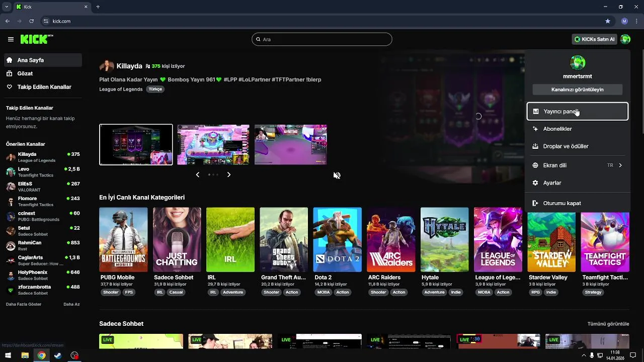This screenshot has height=362, width=644.
Task: Open the ARC Raiders category cover
Action: (x=391, y=239)
